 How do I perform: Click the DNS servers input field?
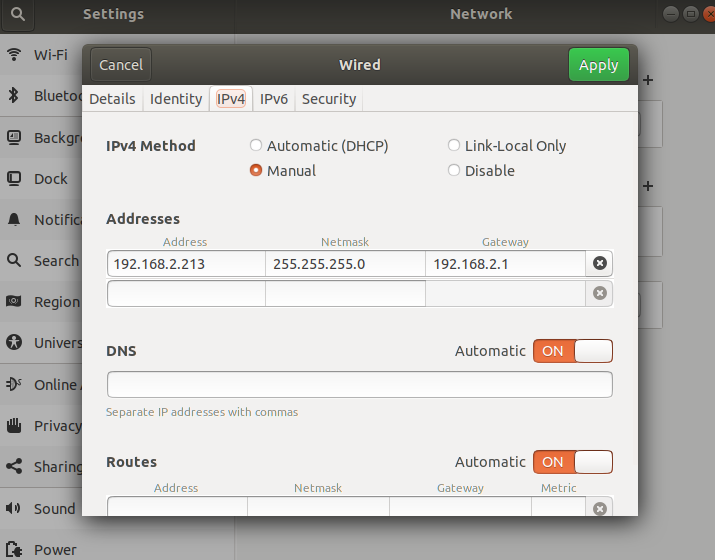(x=360, y=384)
